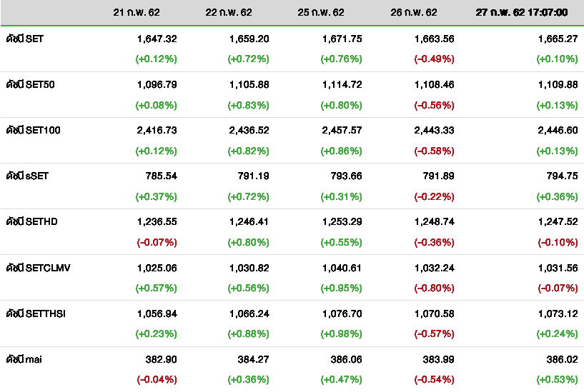Open the ดัชนี SET100 row label
The height and width of the screenshot is (392, 584).
click(x=34, y=130)
